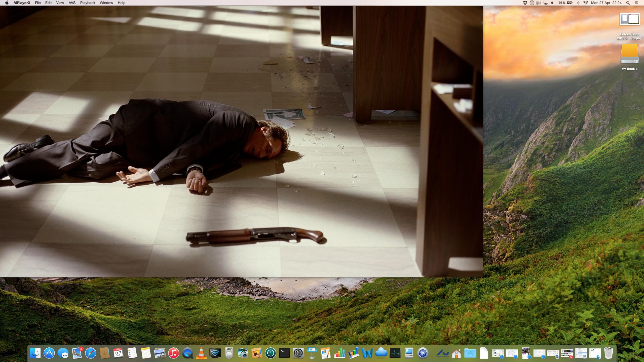Launch Pages from the Dock

tap(326, 353)
